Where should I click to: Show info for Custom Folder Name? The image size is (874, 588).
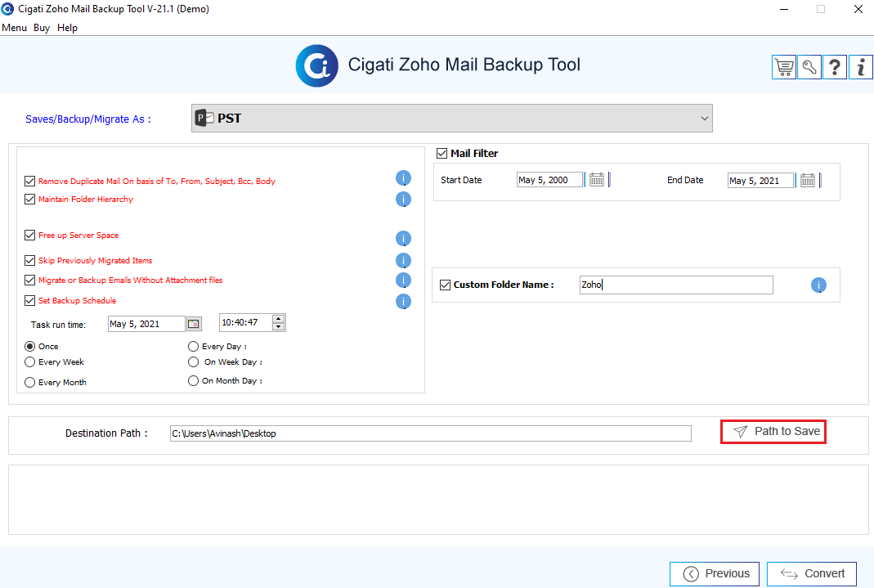click(x=818, y=285)
